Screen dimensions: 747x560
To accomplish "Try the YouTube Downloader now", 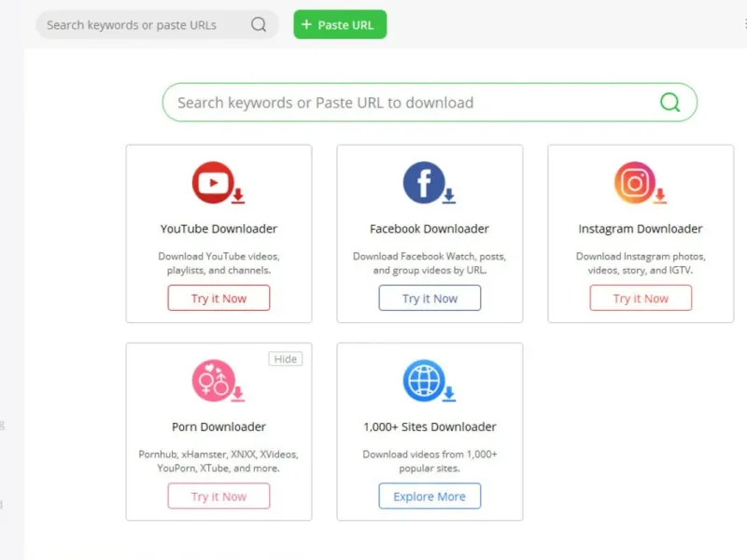I will coord(218,298).
